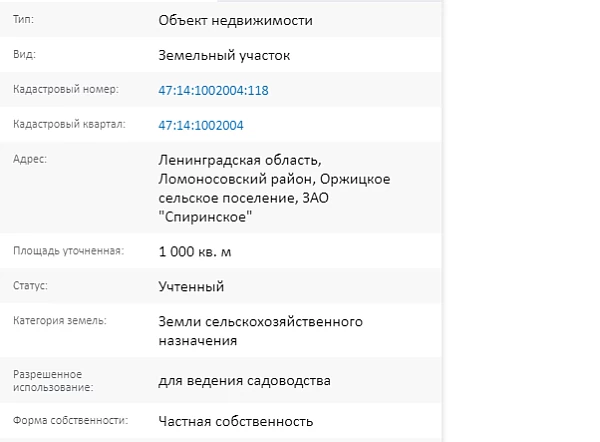This screenshot has width=600, height=442.
Task: Open cadastral number link 47:14:1002004:118
Action: coord(214,90)
